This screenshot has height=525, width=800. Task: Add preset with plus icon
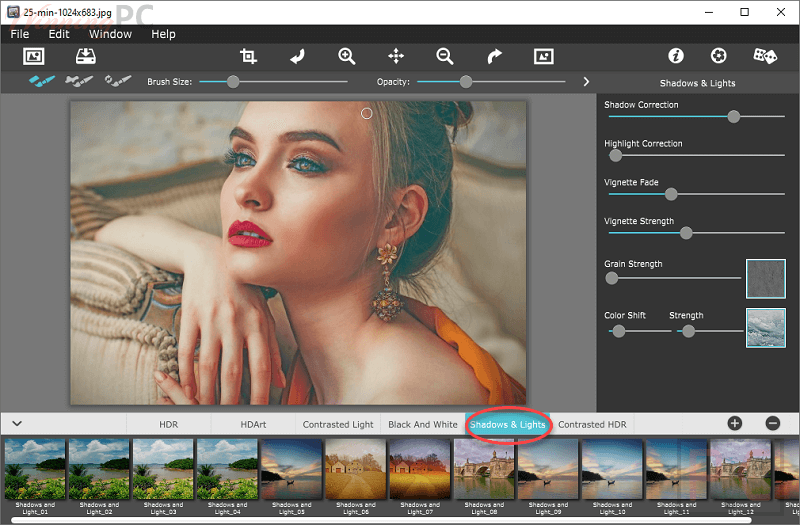735,423
